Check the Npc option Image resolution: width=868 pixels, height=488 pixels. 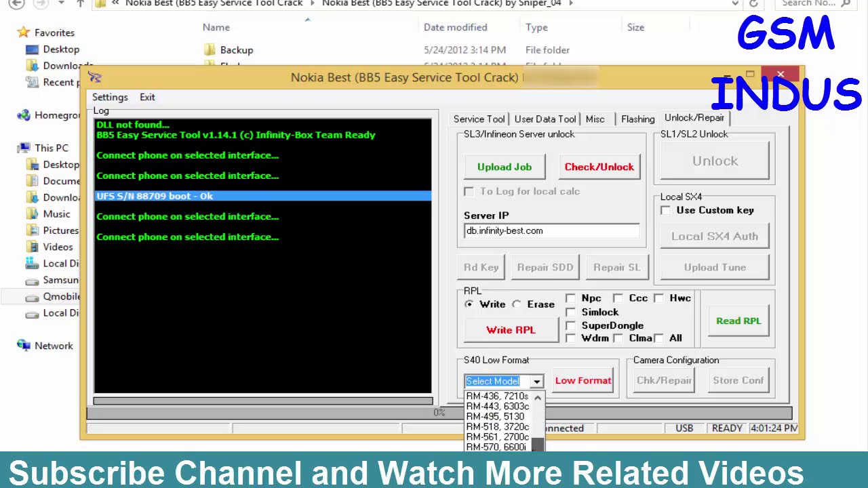point(570,298)
